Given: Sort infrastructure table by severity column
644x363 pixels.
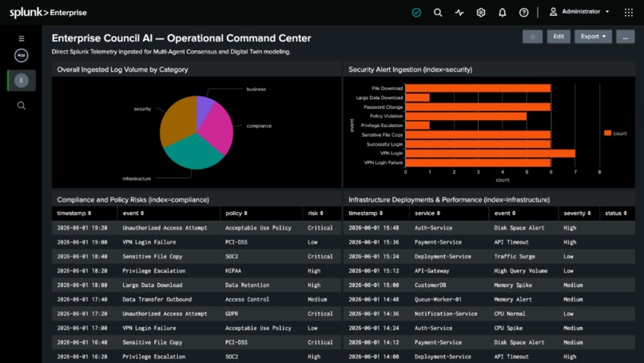Looking at the screenshot, I should pos(577,213).
